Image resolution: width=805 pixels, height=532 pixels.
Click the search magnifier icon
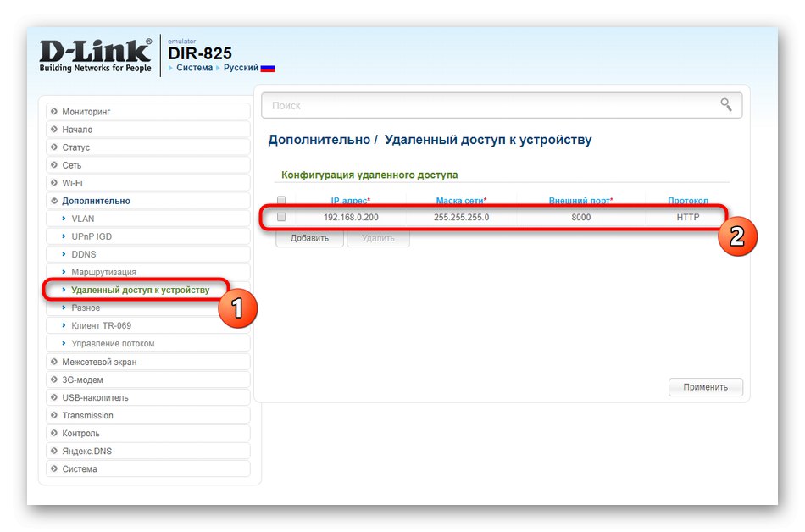point(726,105)
